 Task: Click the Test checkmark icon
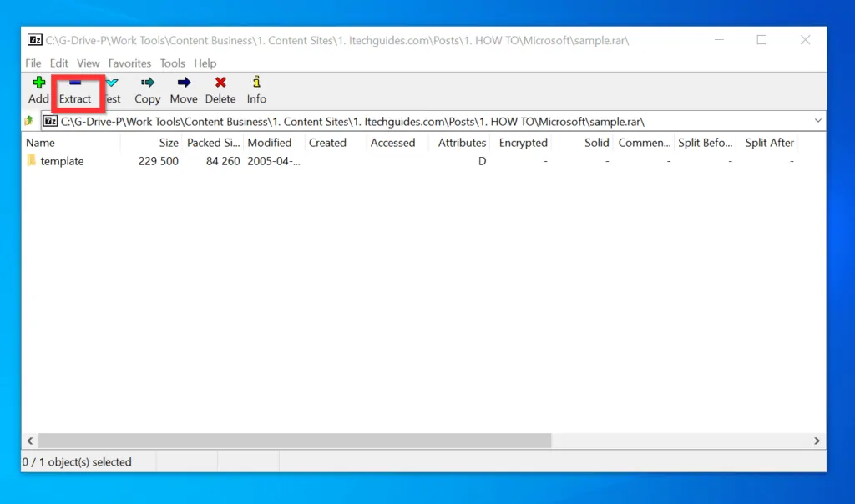click(112, 83)
